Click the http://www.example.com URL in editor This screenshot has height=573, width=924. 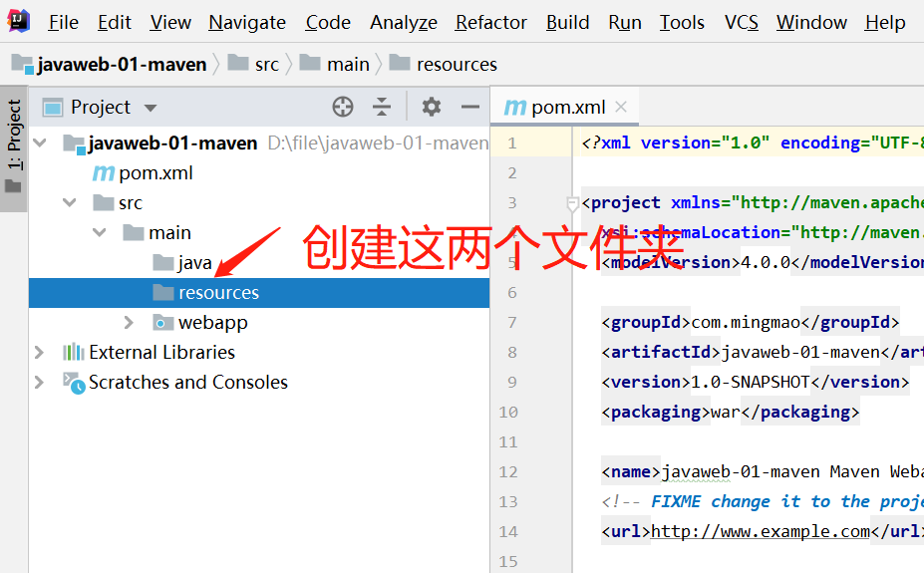(x=761, y=531)
